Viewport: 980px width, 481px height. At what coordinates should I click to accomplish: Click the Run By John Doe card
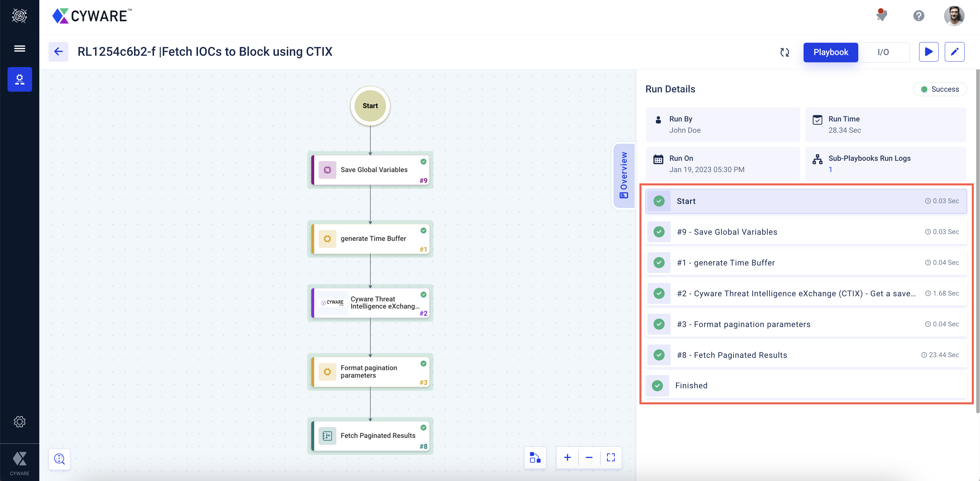click(723, 125)
